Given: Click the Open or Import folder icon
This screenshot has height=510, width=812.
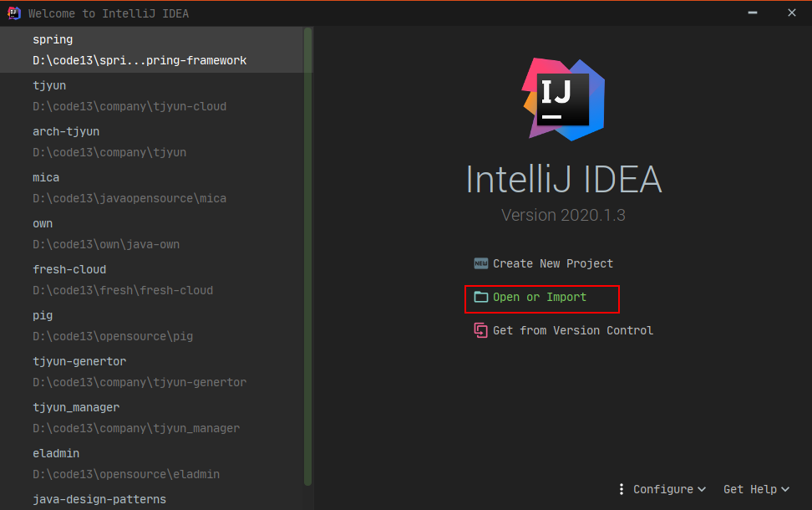Looking at the screenshot, I should pyautogui.click(x=480, y=297).
